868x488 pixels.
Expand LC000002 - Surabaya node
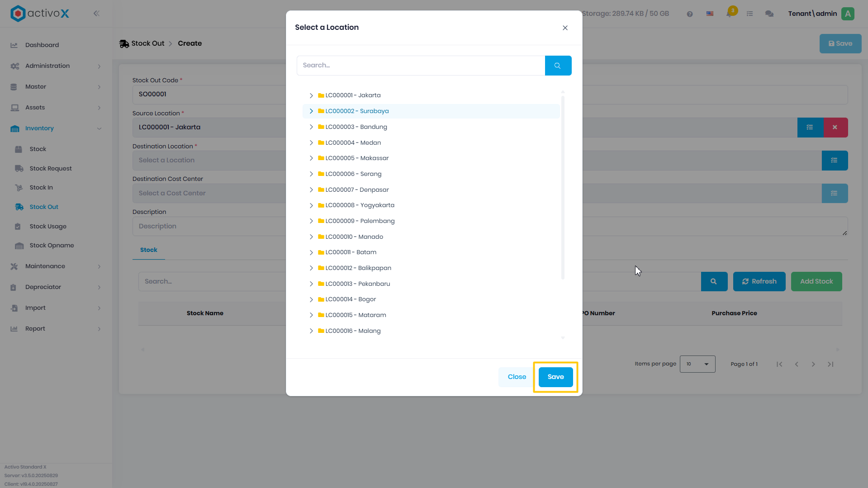pyautogui.click(x=311, y=111)
